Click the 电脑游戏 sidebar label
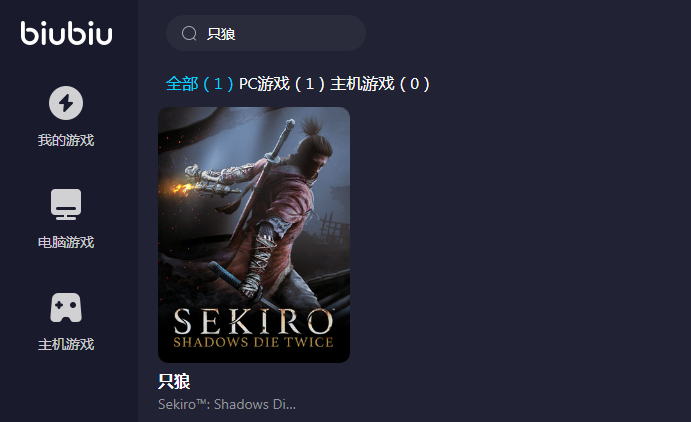This screenshot has height=422, width=691. tap(66, 242)
